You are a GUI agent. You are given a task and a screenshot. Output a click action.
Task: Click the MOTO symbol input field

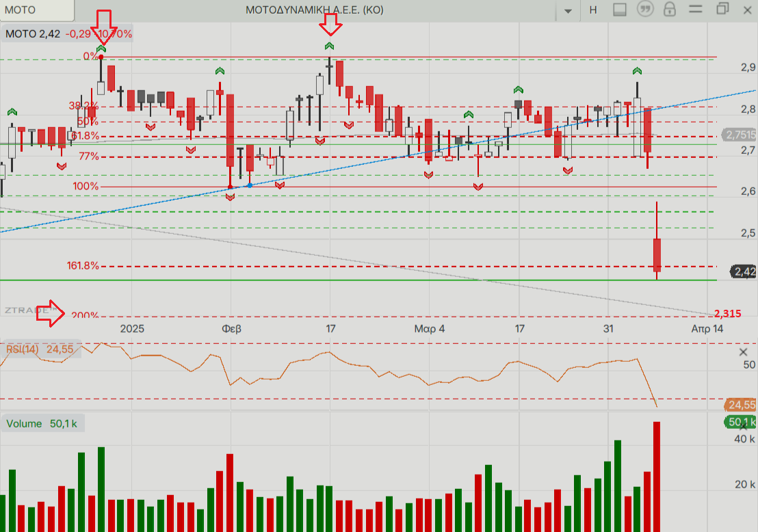tap(37, 10)
